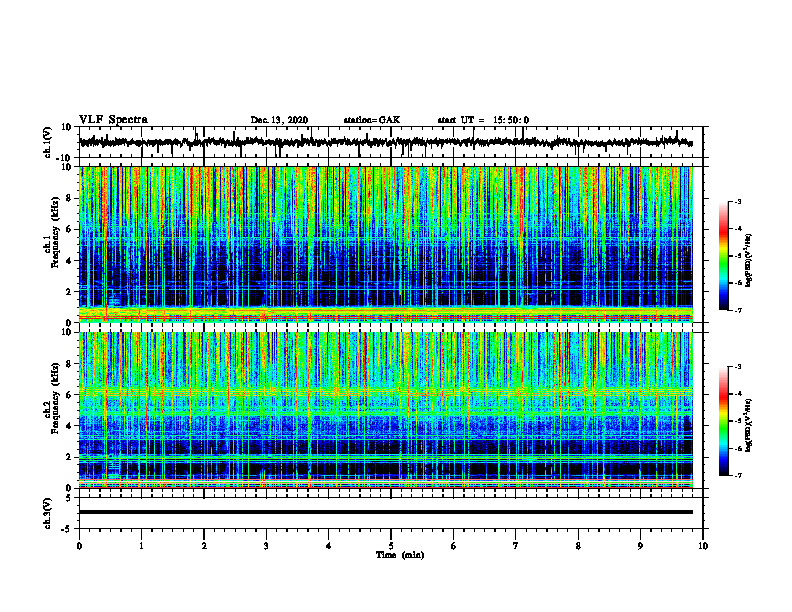The image size is (792, 612).
Task: Click time axis tick label "2"
Action: click(204, 546)
